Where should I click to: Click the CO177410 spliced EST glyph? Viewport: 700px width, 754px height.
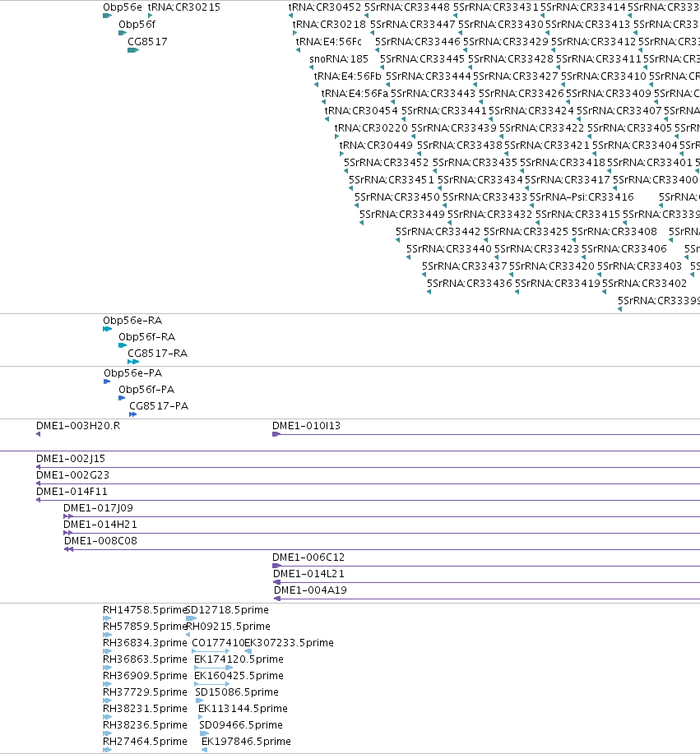point(211,651)
